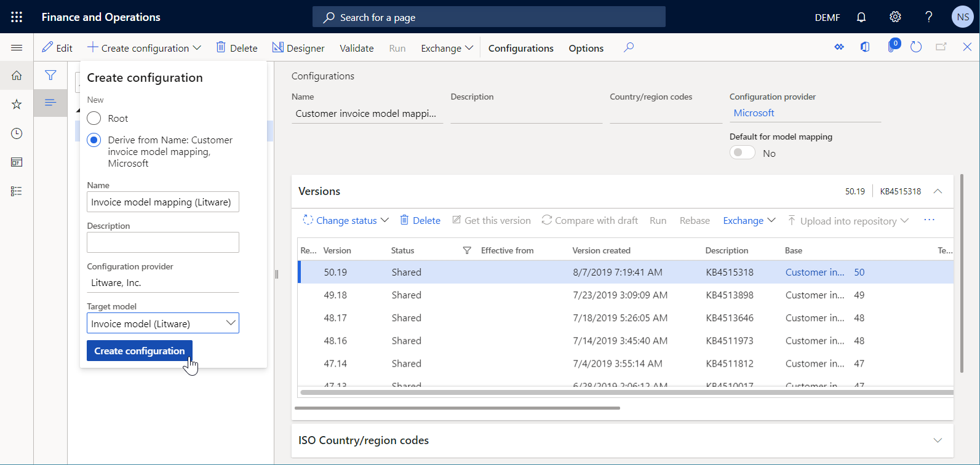Click the blue Create configuration button
980x465 pixels.
click(x=140, y=351)
